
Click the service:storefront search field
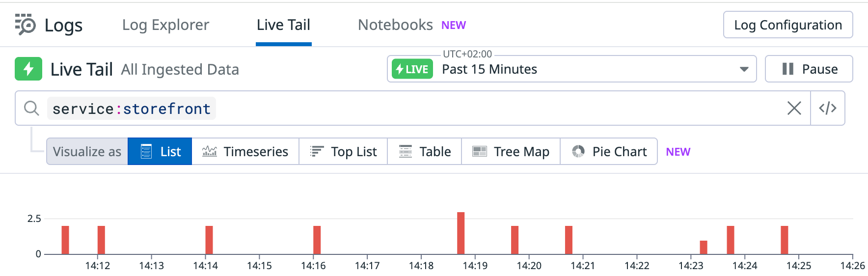(442, 108)
